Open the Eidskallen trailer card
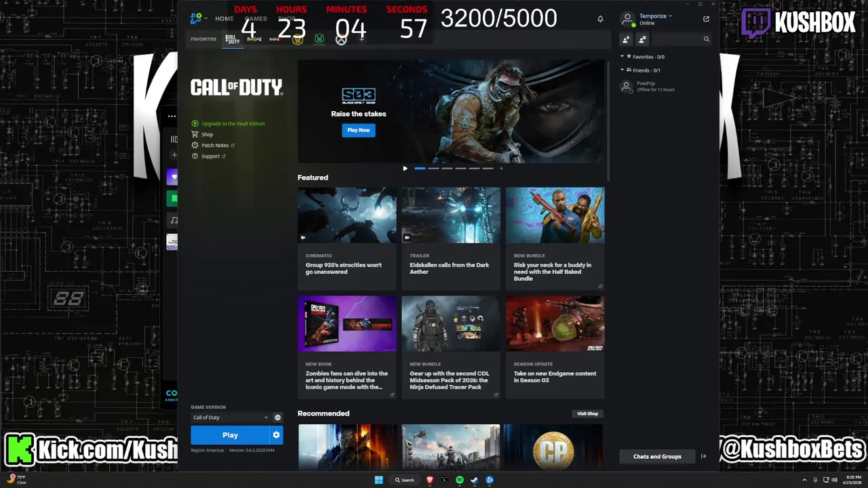The width and height of the screenshot is (868, 488). [x=451, y=239]
